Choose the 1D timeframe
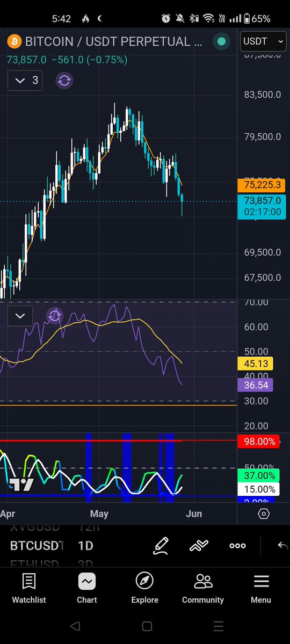The height and width of the screenshot is (644, 290). click(85, 546)
